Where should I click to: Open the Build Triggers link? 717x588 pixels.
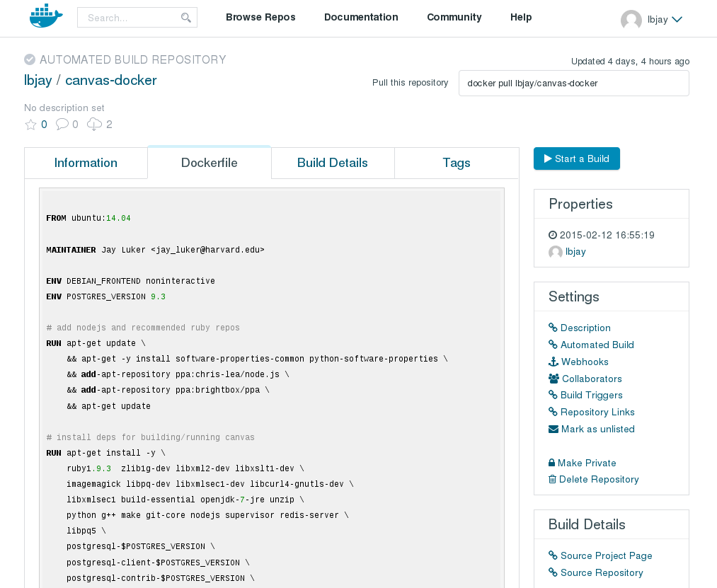591,395
